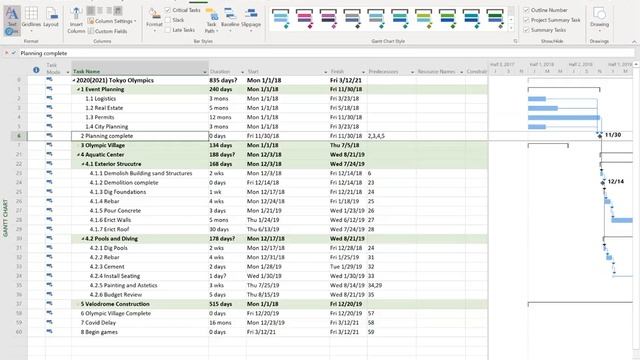Select the light blue Gantt chart style
640x360 pixels.
tap(280, 19)
